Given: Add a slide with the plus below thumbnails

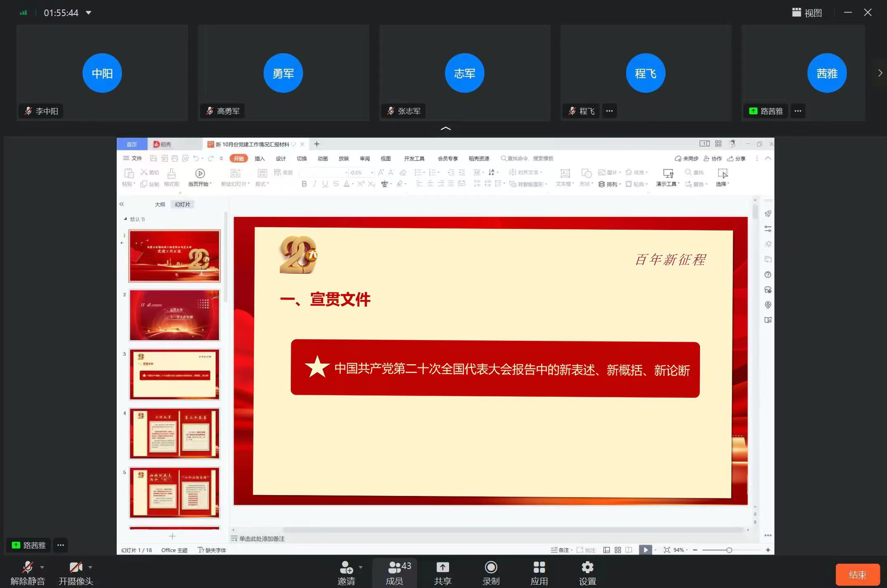Looking at the screenshot, I should [172, 536].
